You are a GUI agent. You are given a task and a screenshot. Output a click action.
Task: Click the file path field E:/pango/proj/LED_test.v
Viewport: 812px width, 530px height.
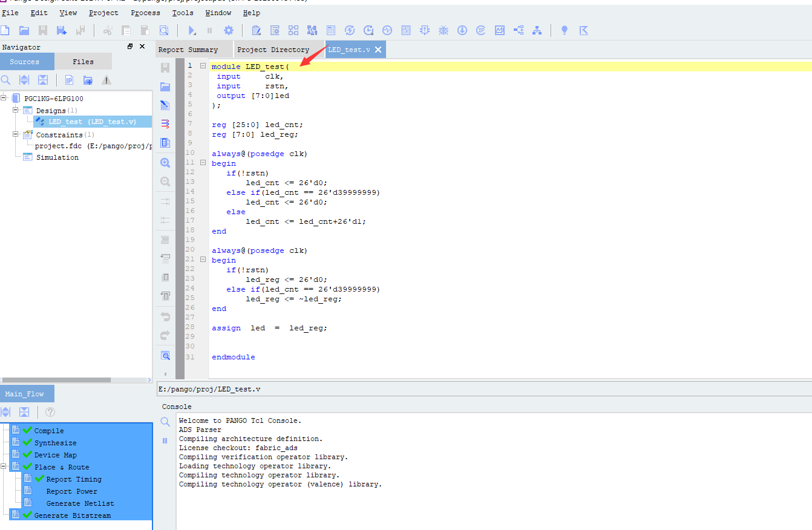coord(483,389)
